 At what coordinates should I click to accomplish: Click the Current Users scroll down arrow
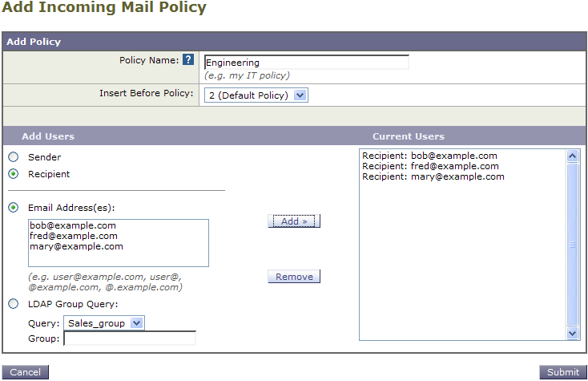pos(572,333)
